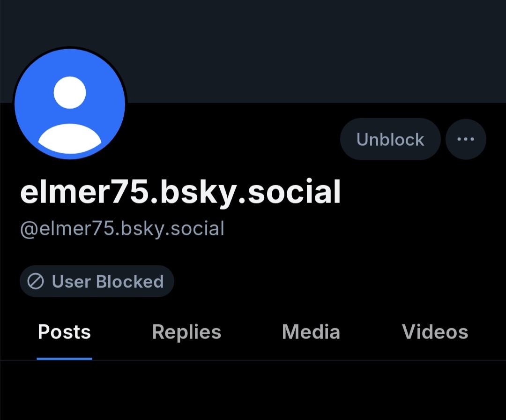Click the word "Blocked" in status badge

tap(130, 281)
